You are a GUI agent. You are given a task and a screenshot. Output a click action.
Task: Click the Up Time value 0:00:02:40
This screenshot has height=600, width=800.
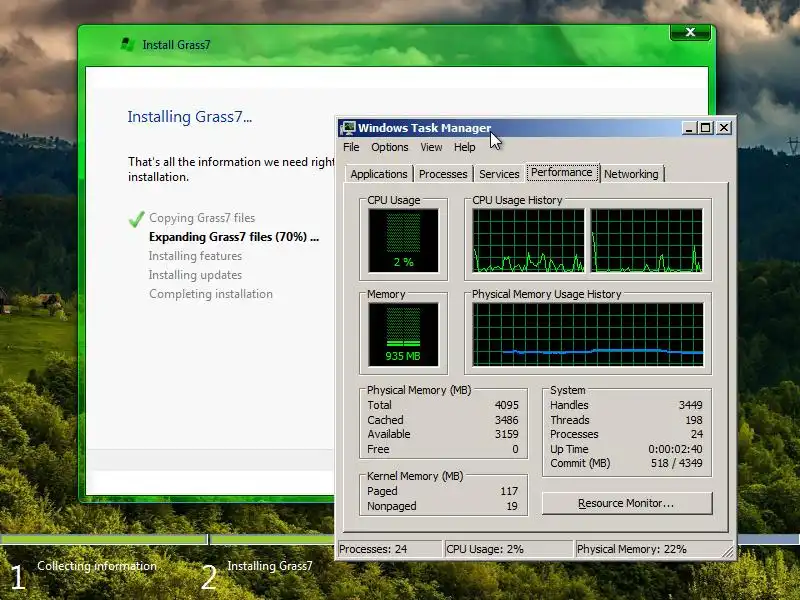click(x=675, y=449)
